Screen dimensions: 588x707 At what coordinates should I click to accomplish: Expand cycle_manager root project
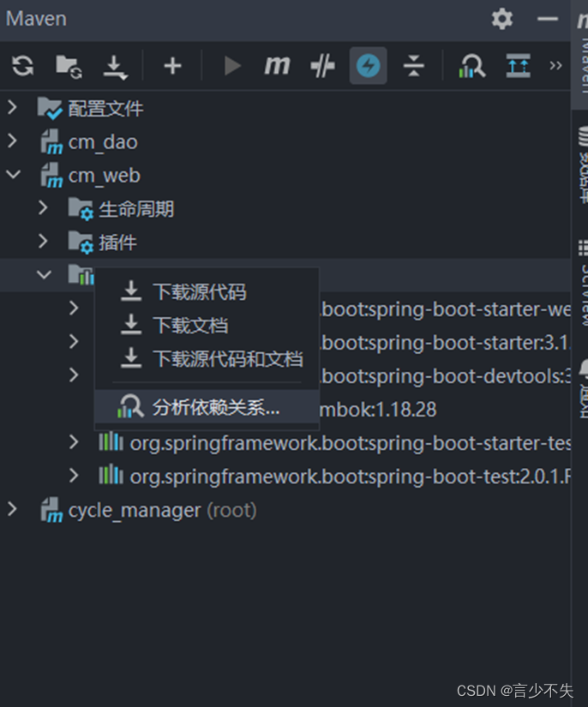(x=13, y=509)
